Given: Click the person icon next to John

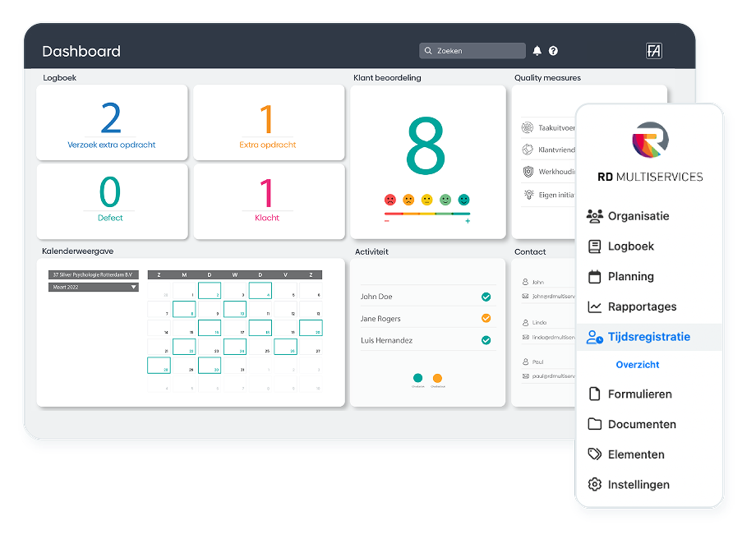Looking at the screenshot, I should click(526, 282).
